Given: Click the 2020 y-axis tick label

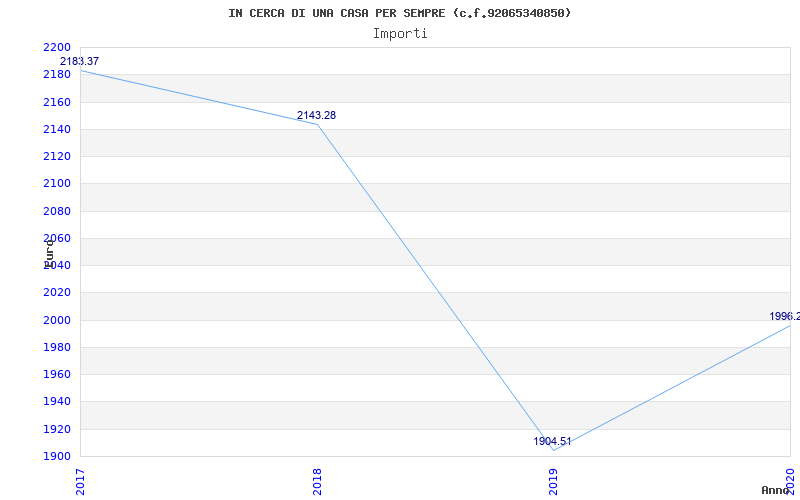Looking at the screenshot, I should (57, 293).
